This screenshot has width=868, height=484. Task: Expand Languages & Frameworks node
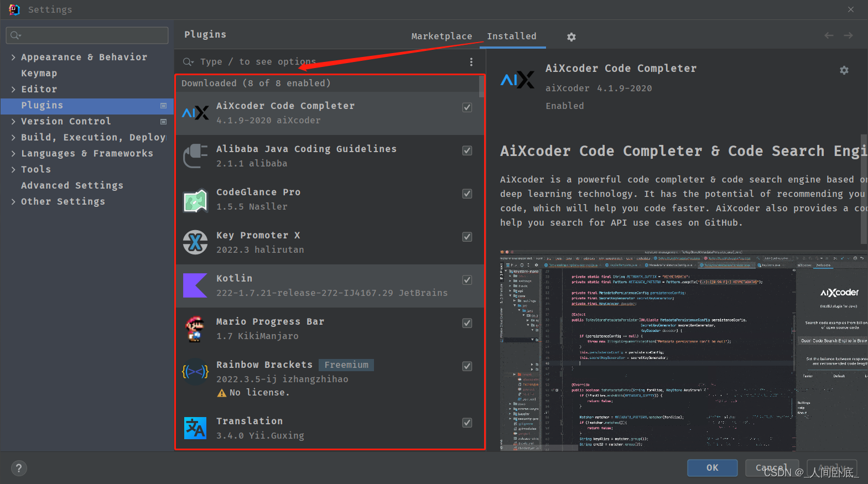(13, 154)
